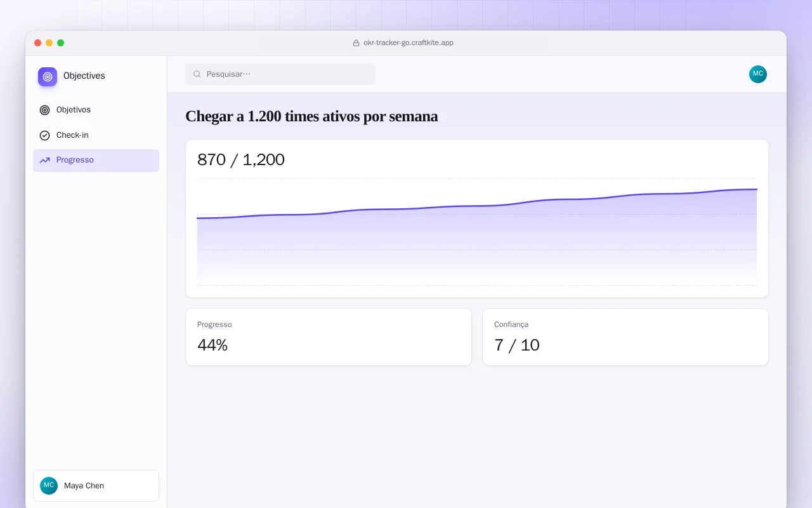This screenshot has width=812, height=508.
Task: Click the lock icon in address bar
Action: (x=356, y=43)
